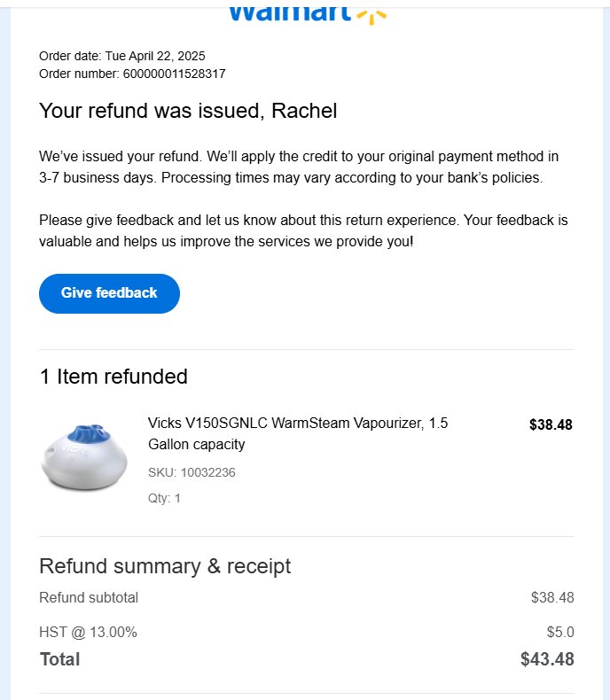Click the HST amount $5.0
Viewport: 610px width, 700px height.
[560, 632]
